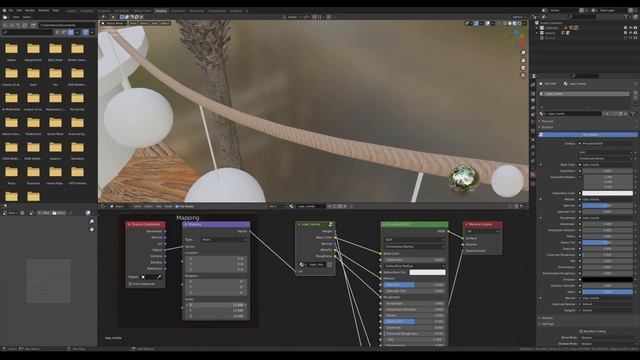The image size is (640, 360).
Task: Switch to the Compositing workspace tab
Action: tap(217, 11)
